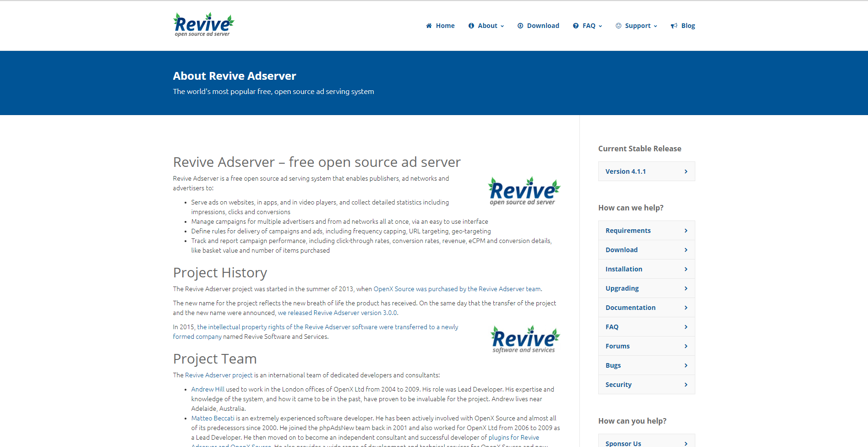Click the arrow next to Security
Screen dimensions: 868x447
click(x=686, y=385)
